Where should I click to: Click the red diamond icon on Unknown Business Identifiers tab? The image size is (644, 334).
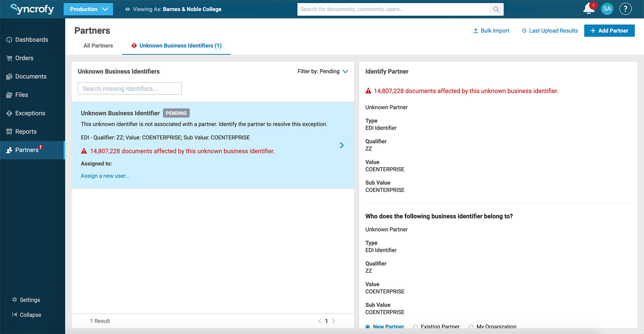[134, 46]
